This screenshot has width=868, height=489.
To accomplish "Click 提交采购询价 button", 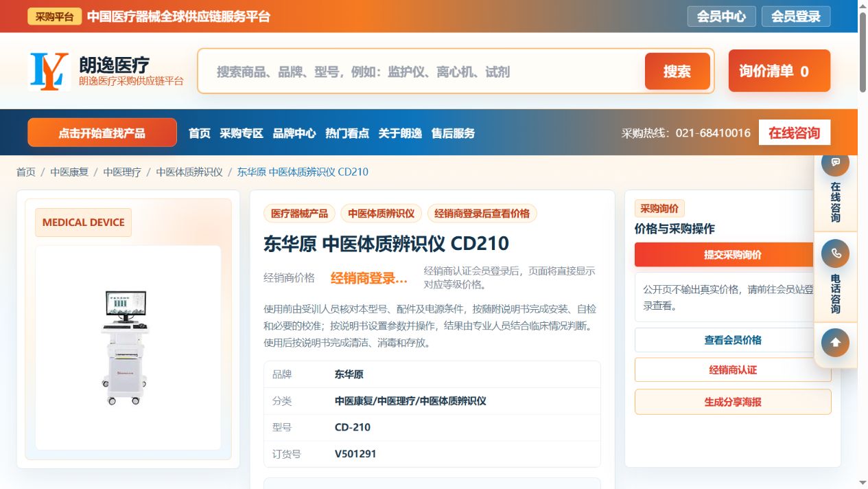I will pyautogui.click(x=733, y=255).
